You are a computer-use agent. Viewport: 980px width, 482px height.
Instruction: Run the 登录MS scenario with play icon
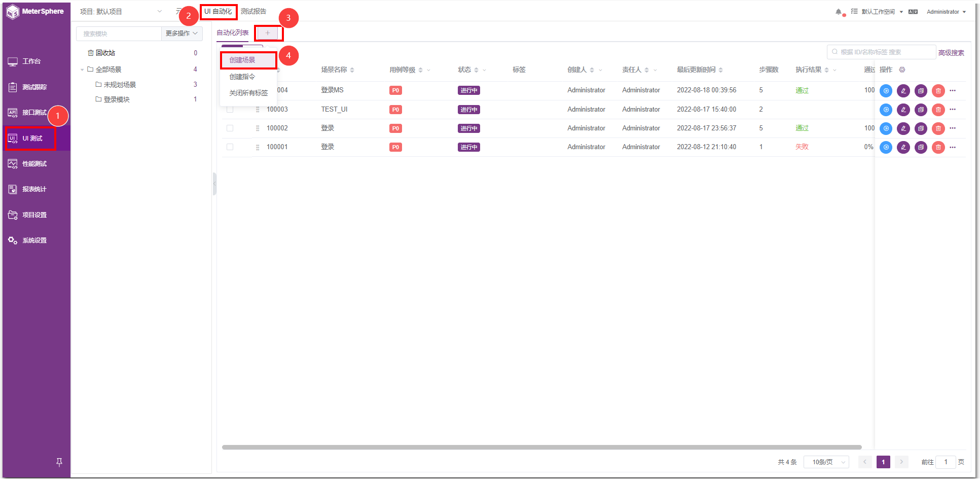[886, 91]
